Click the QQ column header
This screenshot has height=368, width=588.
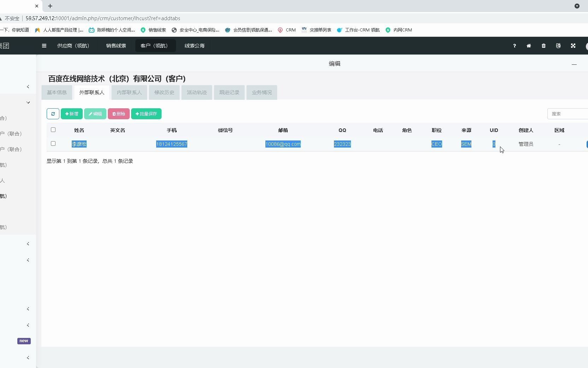click(x=342, y=130)
